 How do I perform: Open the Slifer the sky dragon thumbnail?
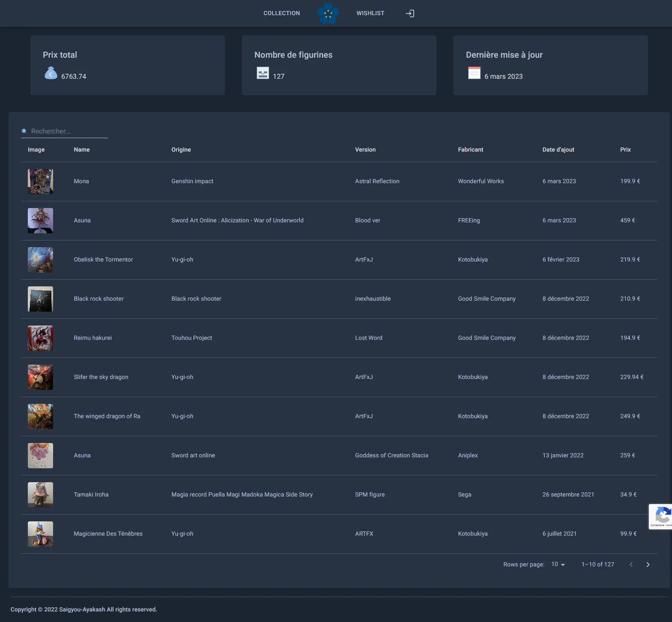[40, 377]
